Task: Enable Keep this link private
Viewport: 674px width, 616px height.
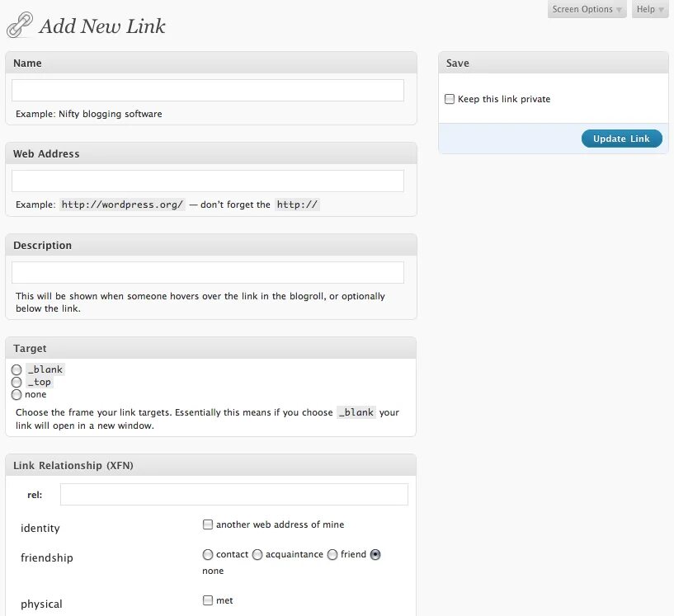Action: click(x=450, y=99)
